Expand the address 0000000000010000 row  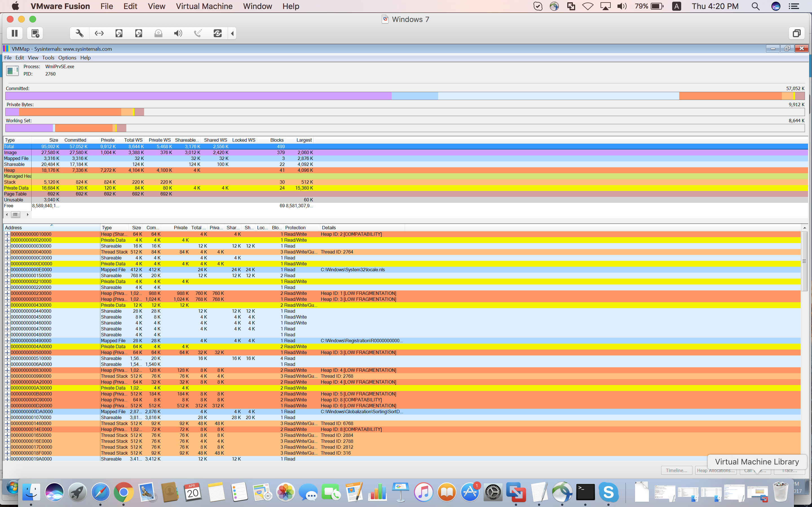click(x=7, y=234)
